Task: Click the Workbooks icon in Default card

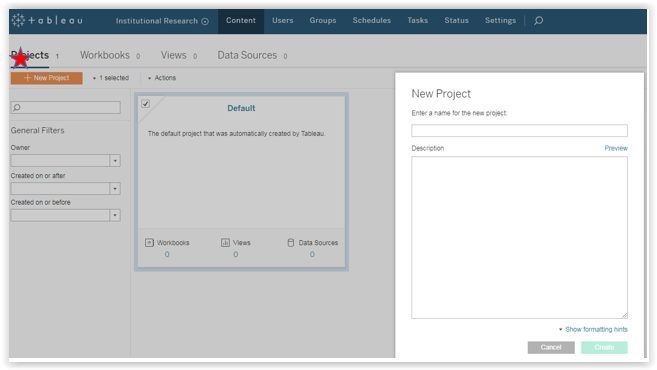Action: (x=149, y=243)
